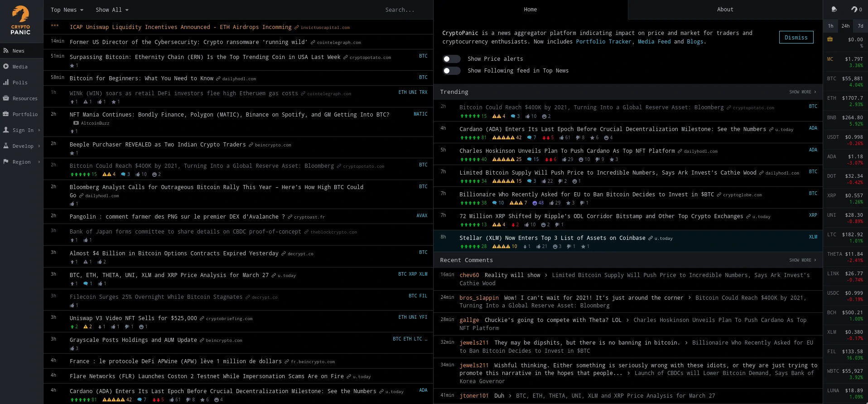
Task: Click the warning triangle under the Bitcoin Options Contracts story
Action: (86, 262)
